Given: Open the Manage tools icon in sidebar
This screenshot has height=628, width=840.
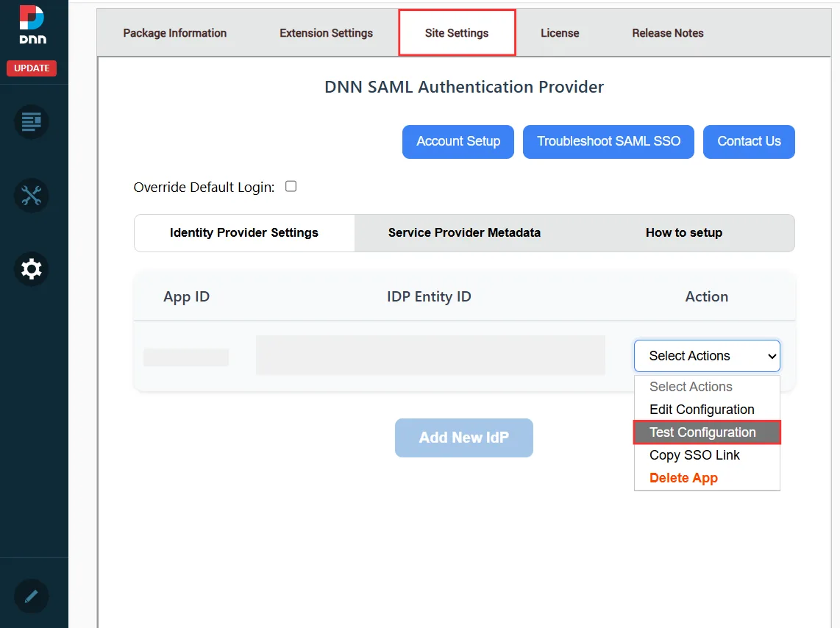Looking at the screenshot, I should click(31, 196).
